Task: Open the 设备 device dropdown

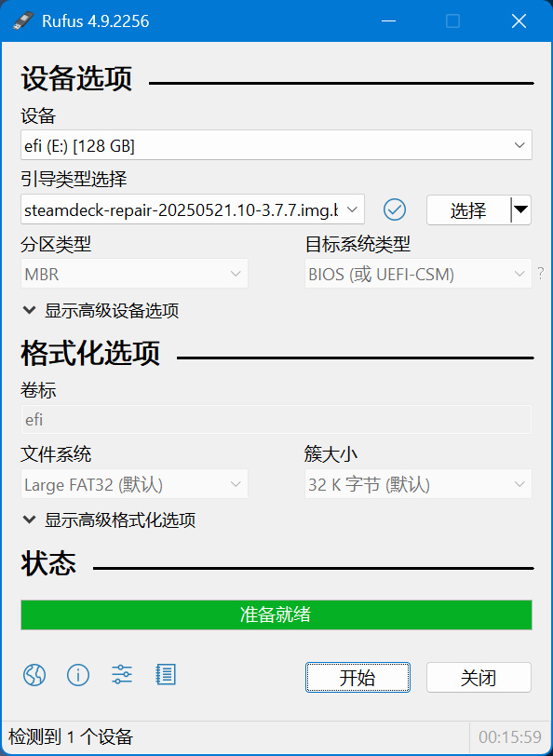Action: (x=276, y=144)
